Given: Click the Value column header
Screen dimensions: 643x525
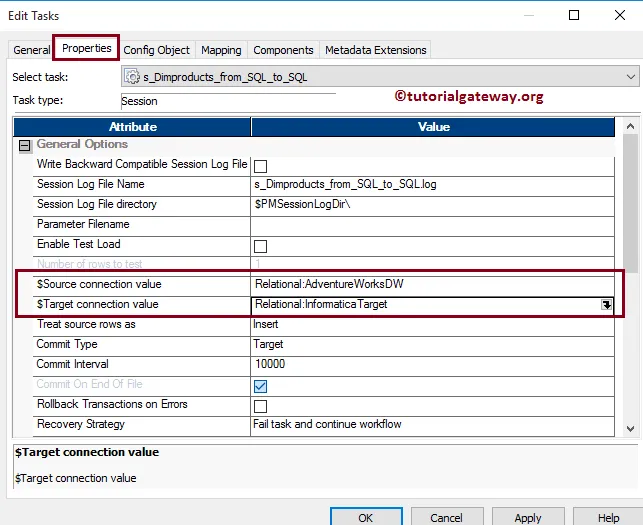Looking at the screenshot, I should tap(433, 127).
